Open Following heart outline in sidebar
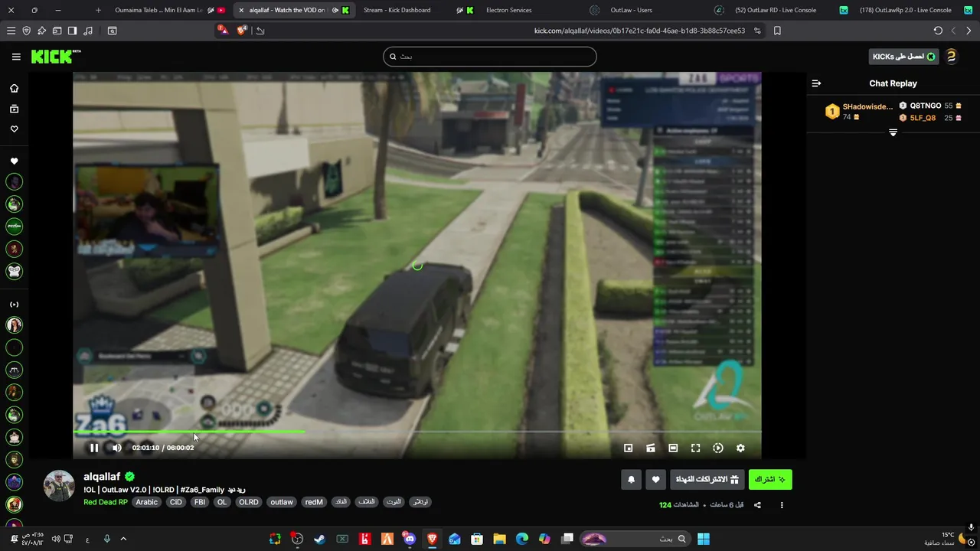This screenshot has height=551, width=980. click(14, 129)
